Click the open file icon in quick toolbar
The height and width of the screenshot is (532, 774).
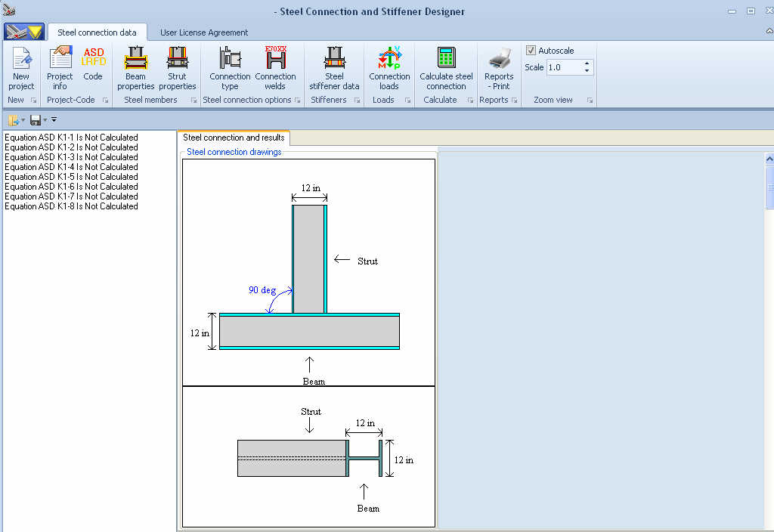coord(13,120)
